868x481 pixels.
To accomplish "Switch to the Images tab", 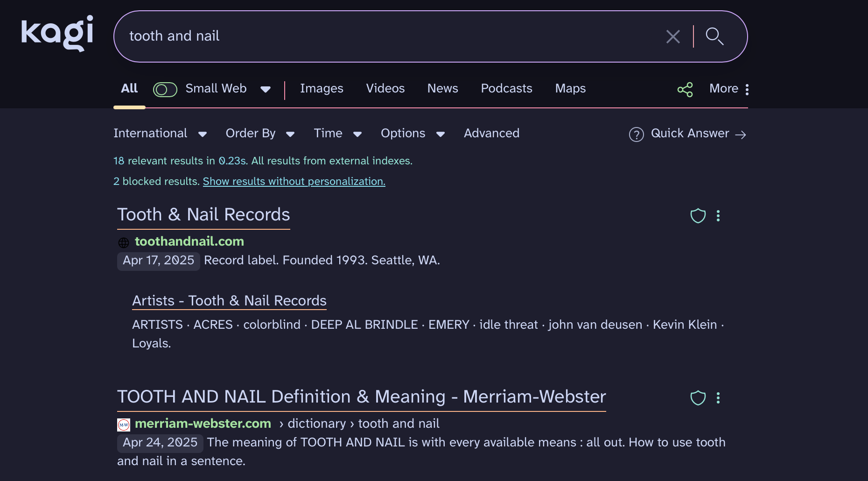I will point(322,89).
